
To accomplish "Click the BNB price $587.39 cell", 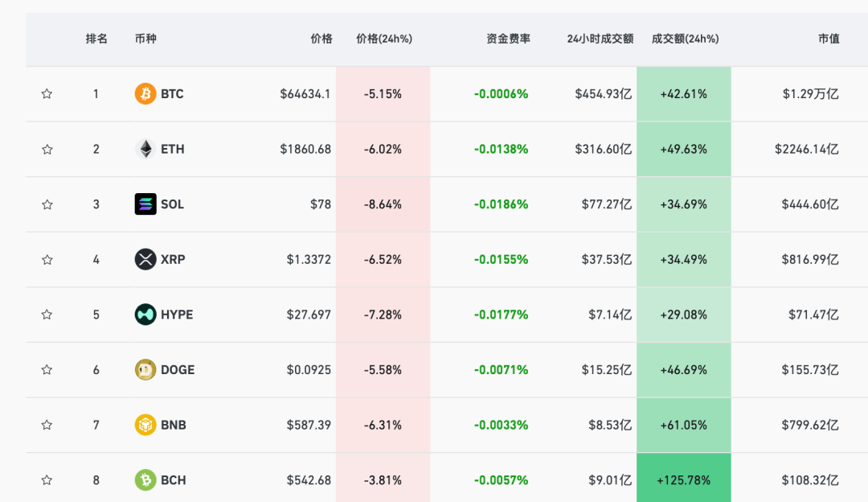I will 309,425.
